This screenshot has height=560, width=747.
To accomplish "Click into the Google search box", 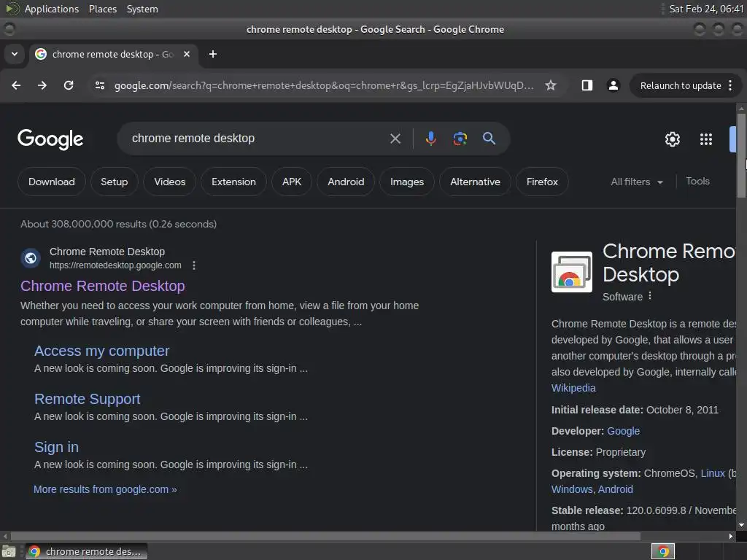I will (x=258, y=139).
